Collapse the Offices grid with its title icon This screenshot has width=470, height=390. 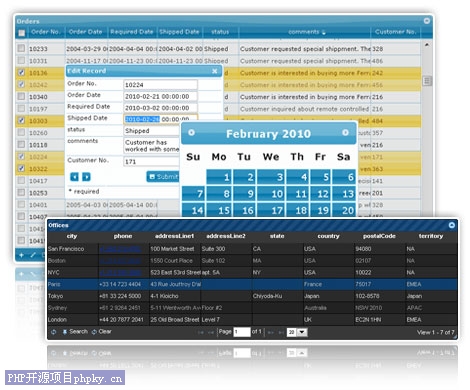tap(452, 225)
